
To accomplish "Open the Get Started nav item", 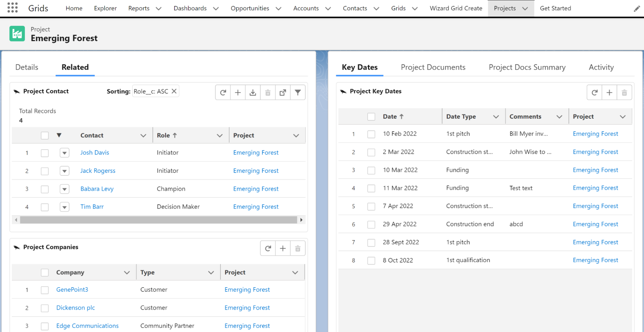I will click(555, 8).
